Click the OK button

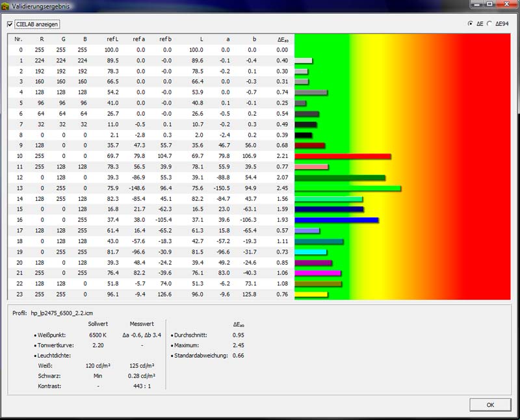tap(489, 404)
